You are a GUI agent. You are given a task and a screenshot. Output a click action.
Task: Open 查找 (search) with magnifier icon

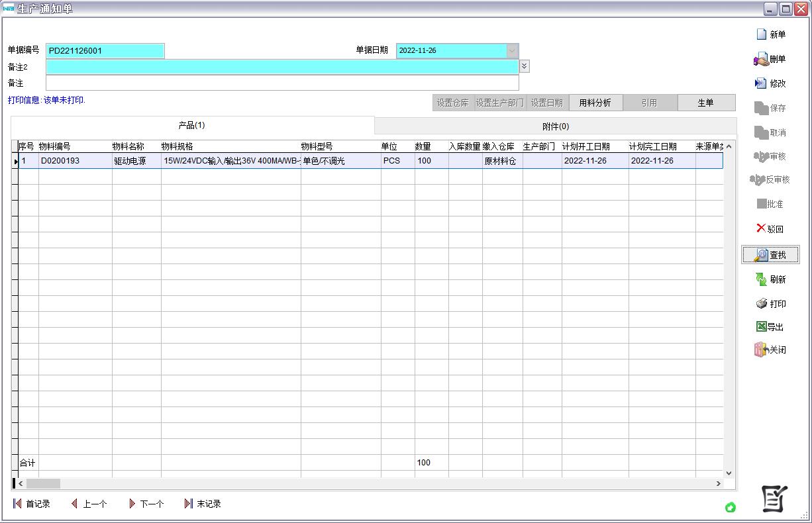point(762,255)
